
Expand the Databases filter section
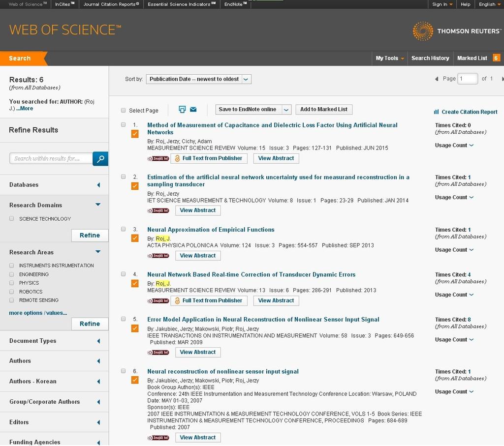click(x=98, y=185)
